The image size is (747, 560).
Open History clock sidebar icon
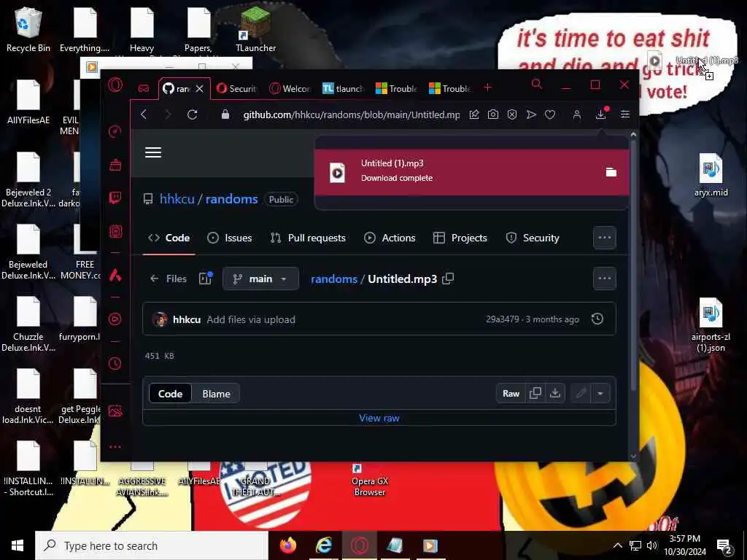115,364
